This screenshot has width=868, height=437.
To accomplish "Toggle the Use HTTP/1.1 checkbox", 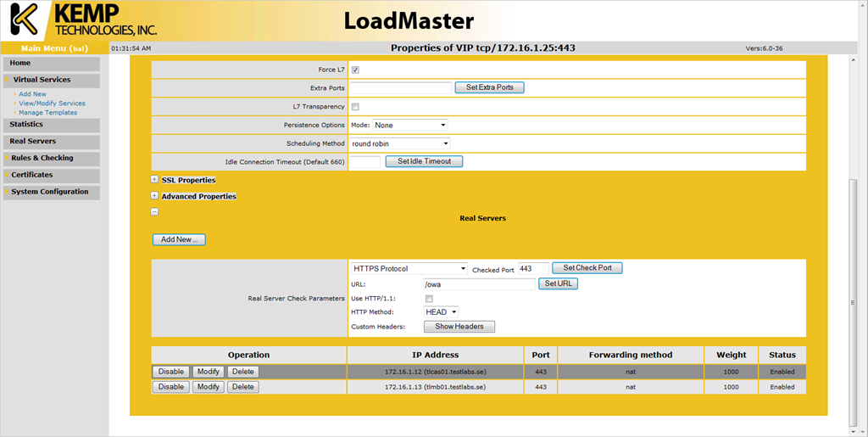I will [429, 299].
